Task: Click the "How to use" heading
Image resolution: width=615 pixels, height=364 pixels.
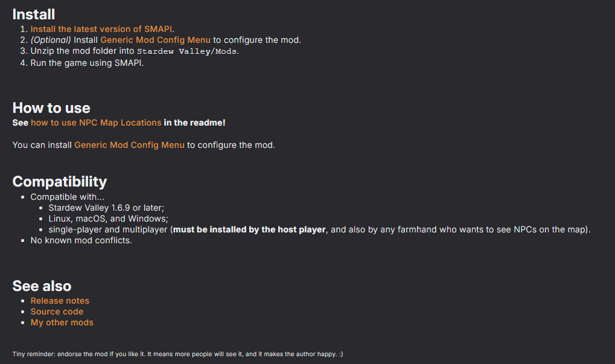Action: pos(51,108)
